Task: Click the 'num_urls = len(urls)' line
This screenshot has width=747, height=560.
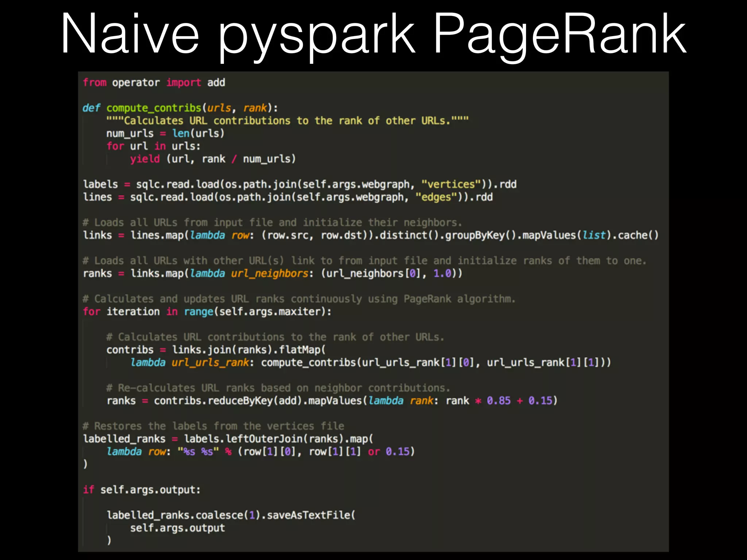Action: pos(165,133)
